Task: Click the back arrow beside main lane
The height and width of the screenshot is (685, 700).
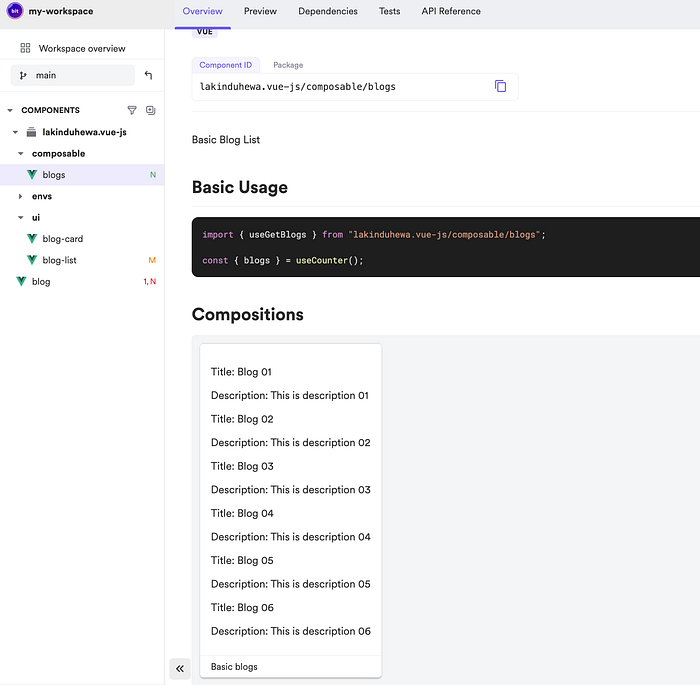Action: click(149, 75)
